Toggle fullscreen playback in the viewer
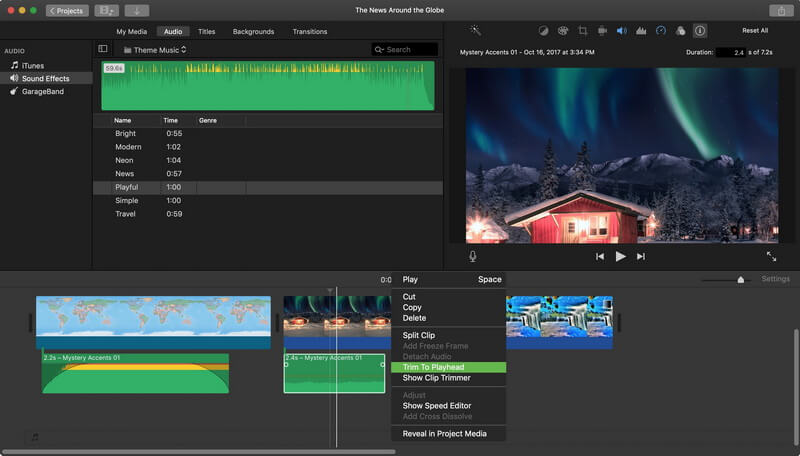Image resolution: width=800 pixels, height=456 pixels. [x=771, y=256]
